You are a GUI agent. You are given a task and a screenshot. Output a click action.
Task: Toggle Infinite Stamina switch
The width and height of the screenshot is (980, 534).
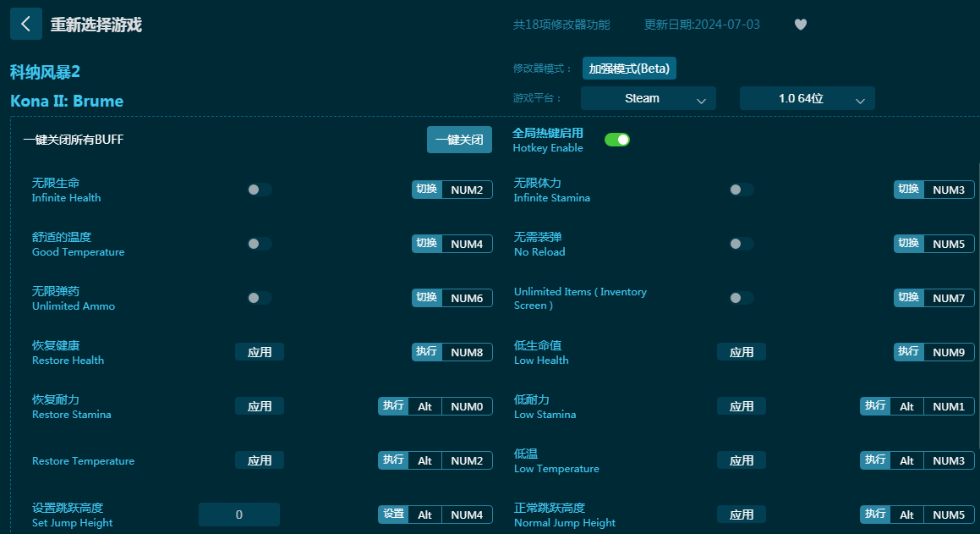point(742,190)
